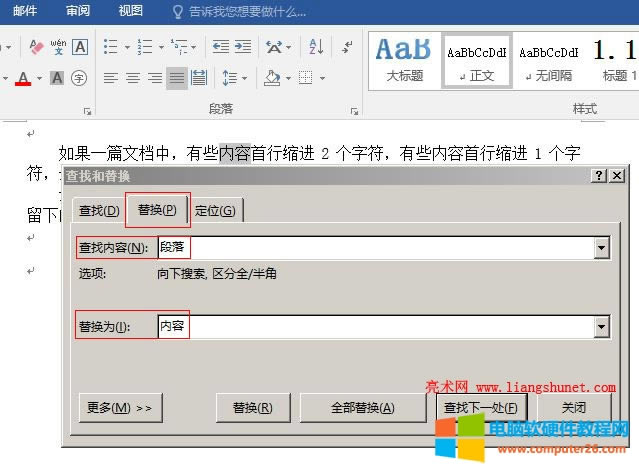
Task: Open line and paragraph spacing
Action: 229,78
